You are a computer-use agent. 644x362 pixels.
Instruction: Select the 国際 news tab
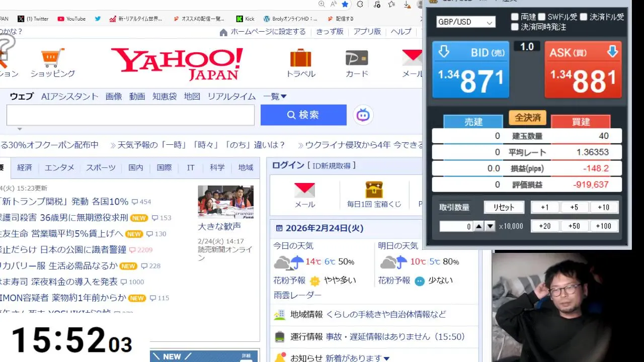tap(164, 168)
